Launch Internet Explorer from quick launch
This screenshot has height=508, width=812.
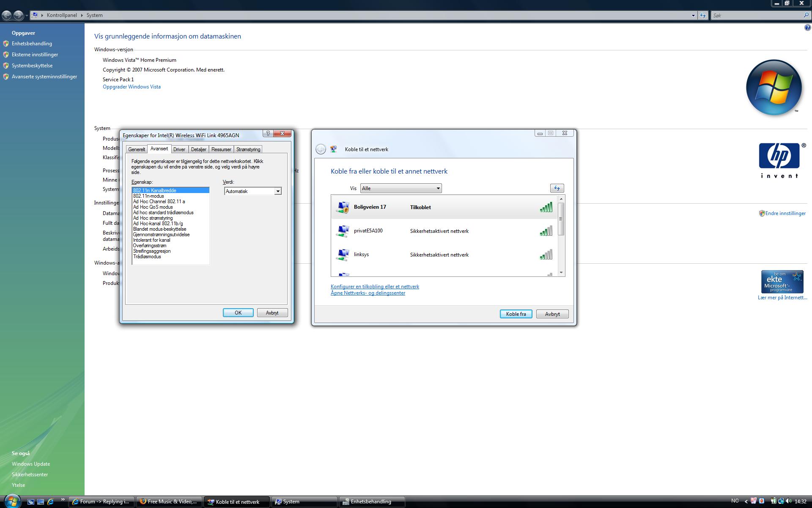(x=50, y=502)
